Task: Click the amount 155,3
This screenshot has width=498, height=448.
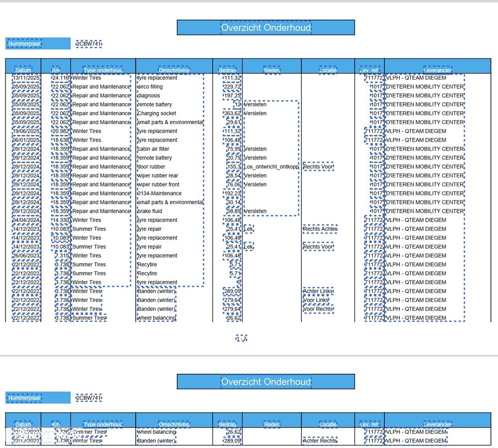Action: [x=234, y=167]
